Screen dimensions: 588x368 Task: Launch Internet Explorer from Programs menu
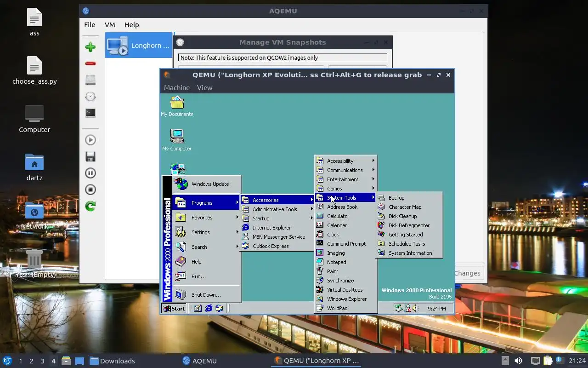[x=277, y=228]
